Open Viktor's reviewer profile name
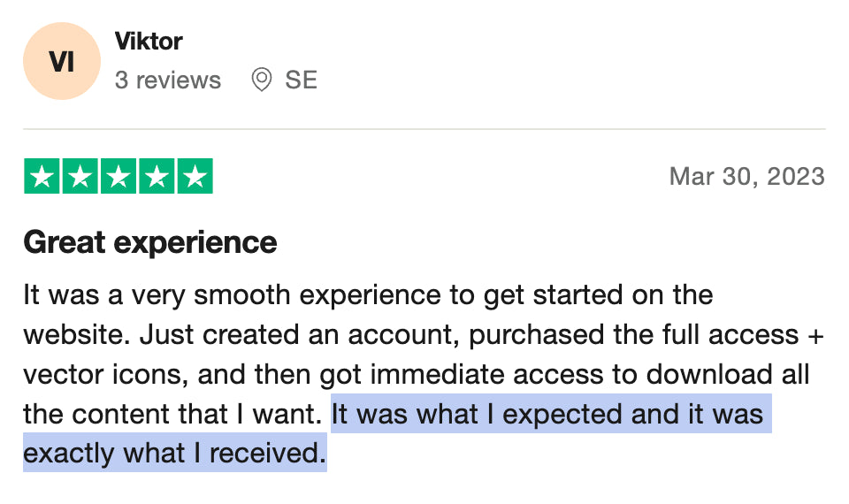 [149, 42]
